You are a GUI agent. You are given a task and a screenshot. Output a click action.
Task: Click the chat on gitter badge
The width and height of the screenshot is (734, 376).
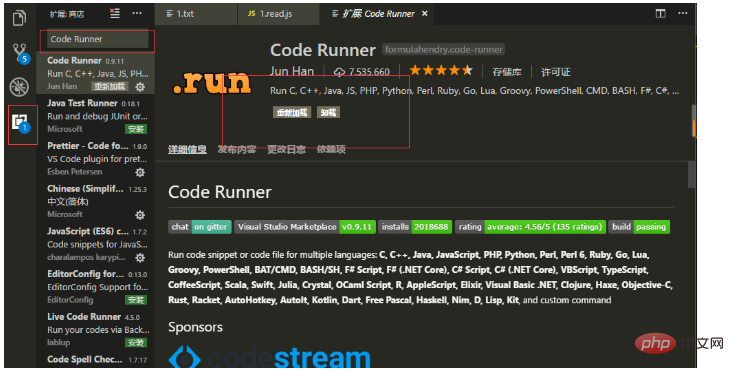click(200, 227)
